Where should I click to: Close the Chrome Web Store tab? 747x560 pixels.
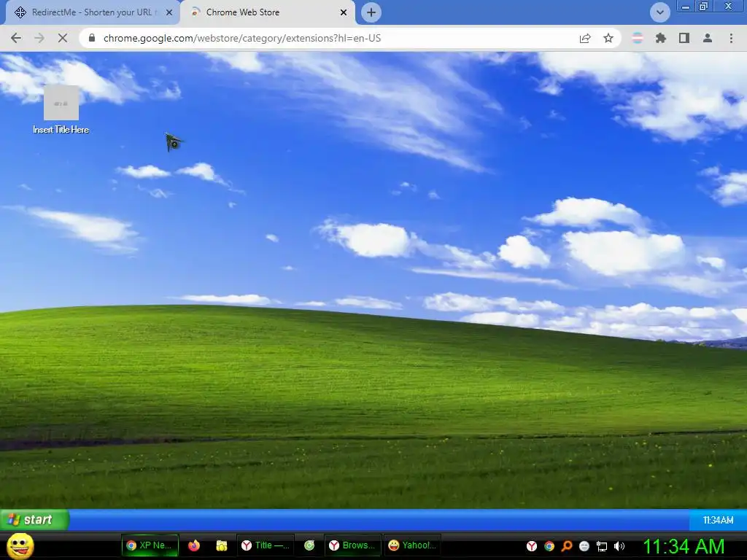[344, 12]
